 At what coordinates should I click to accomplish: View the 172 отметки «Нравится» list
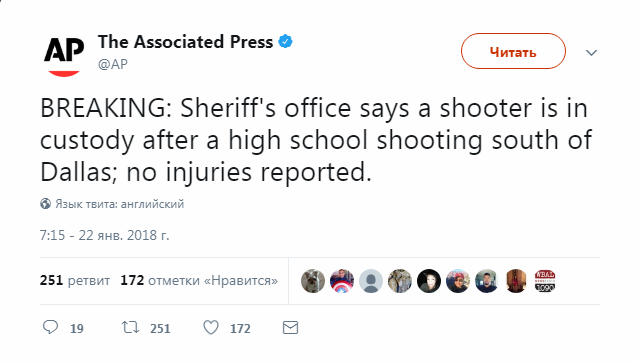click(x=199, y=280)
